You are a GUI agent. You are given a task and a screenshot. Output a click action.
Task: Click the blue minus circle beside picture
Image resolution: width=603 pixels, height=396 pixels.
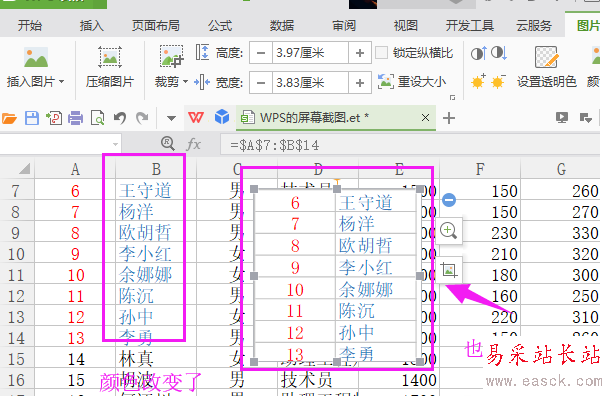(449, 200)
